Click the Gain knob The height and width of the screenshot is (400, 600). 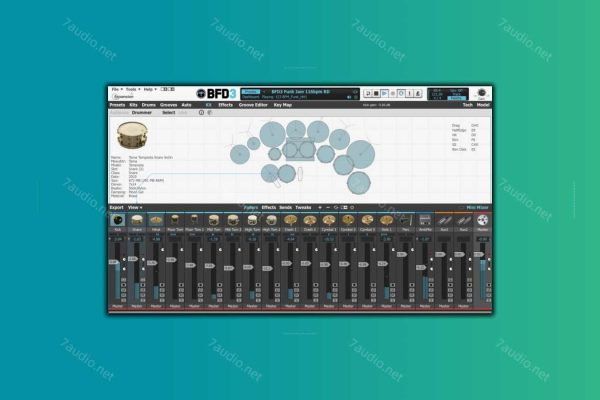pyautogui.click(x=482, y=93)
